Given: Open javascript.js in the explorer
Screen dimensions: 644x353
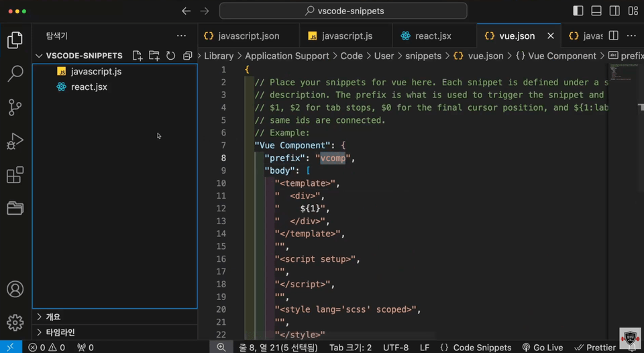Looking at the screenshot, I should [115, 72].
